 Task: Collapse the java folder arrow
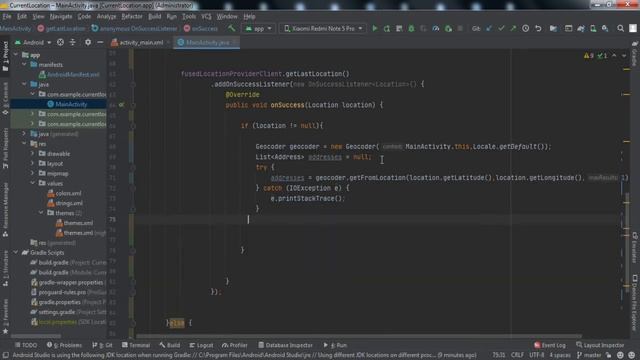[x=24, y=84]
